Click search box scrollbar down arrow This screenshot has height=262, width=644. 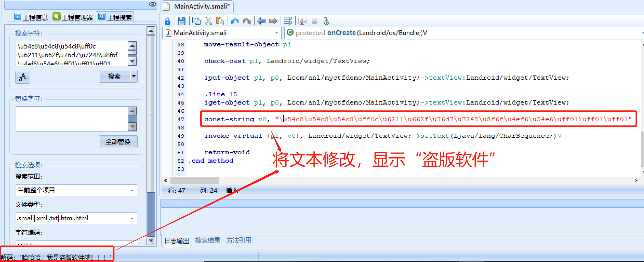132,61
